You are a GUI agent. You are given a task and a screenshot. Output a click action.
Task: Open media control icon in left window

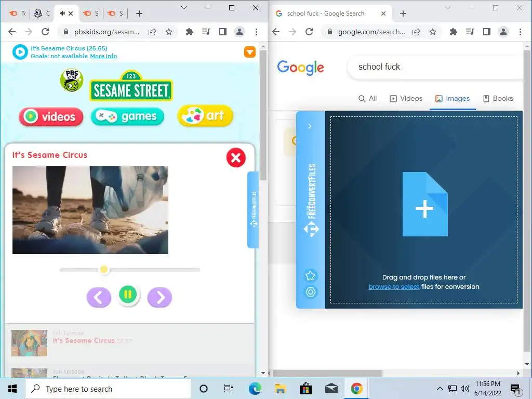[206, 32]
